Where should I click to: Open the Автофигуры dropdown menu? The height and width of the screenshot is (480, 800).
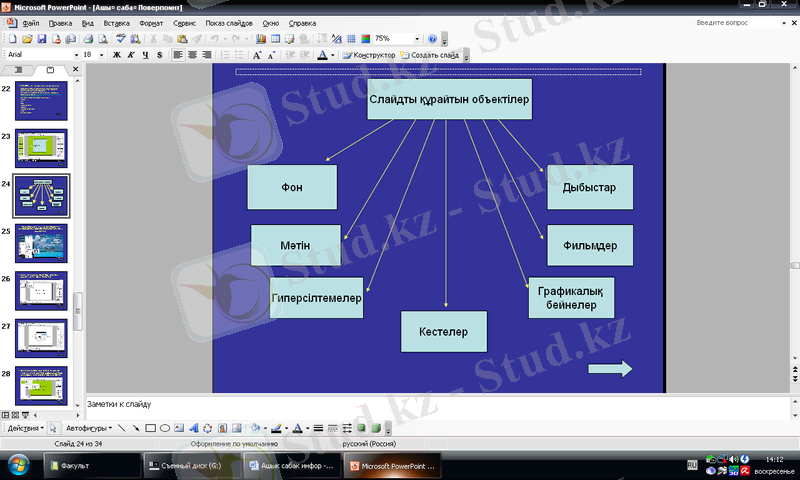point(87,428)
